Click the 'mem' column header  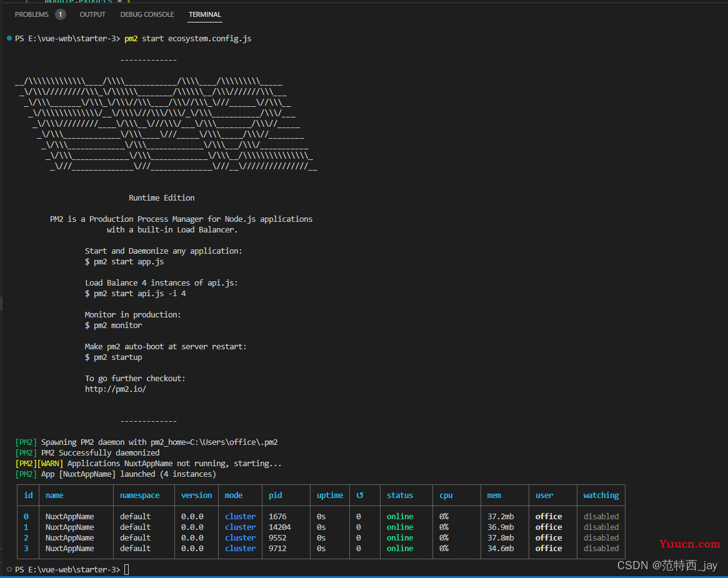coord(494,496)
